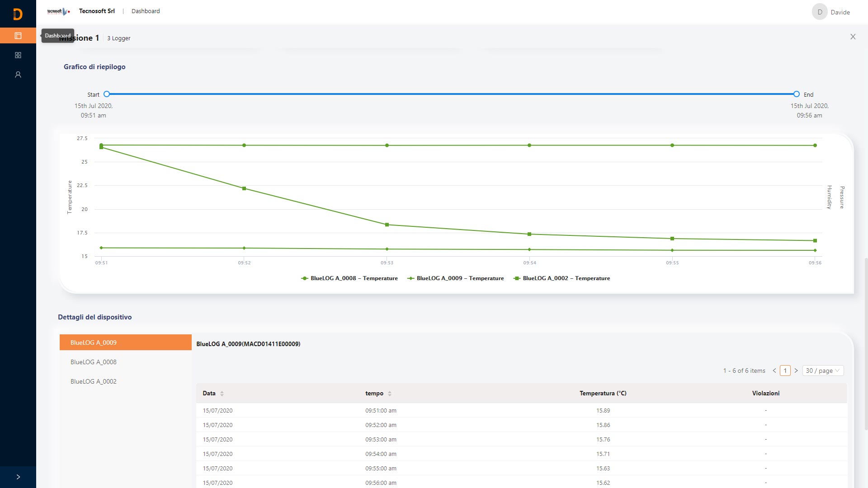Open the 30 / page size dropdown

[823, 371]
